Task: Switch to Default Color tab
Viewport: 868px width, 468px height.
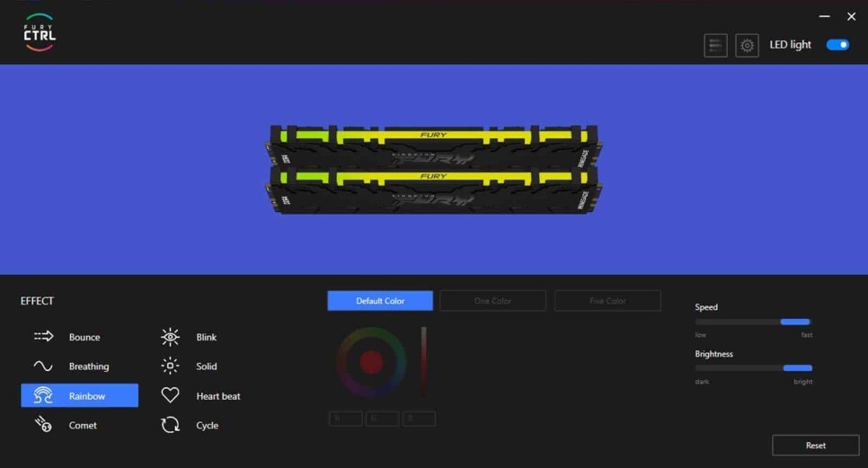Action: coord(380,300)
